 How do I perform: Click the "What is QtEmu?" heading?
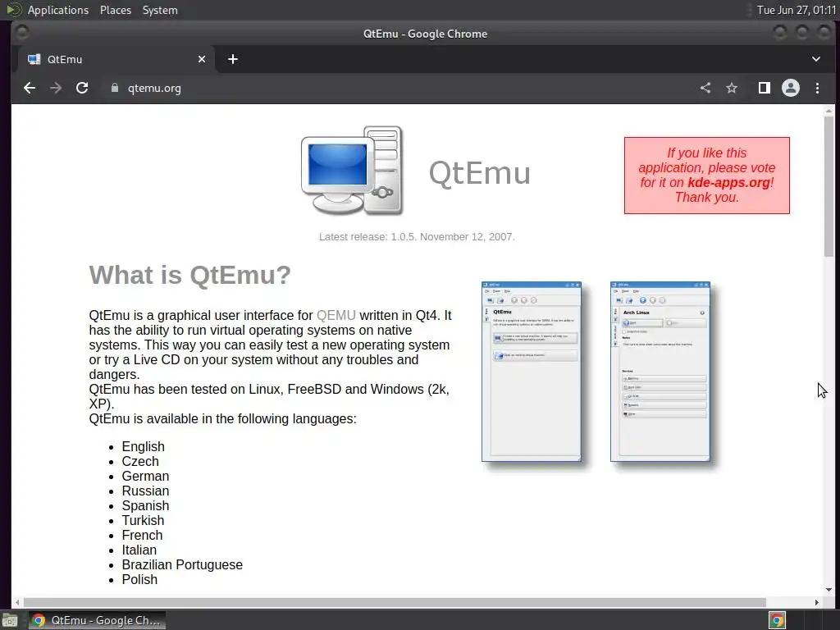coord(189,275)
